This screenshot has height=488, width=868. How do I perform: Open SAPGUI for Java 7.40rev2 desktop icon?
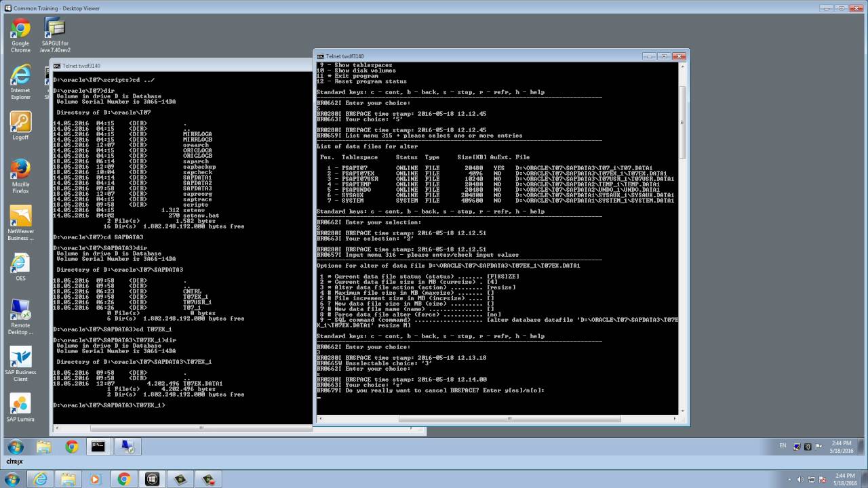(55, 35)
